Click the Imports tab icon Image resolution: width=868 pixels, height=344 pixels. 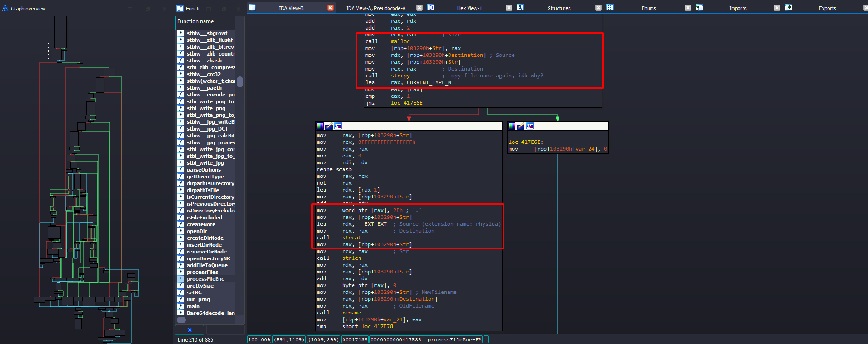(699, 7)
